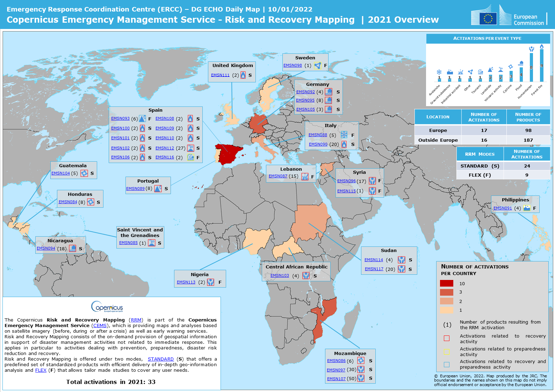
Task: Click the lightest legend swatch for 1
Action: point(446,310)
